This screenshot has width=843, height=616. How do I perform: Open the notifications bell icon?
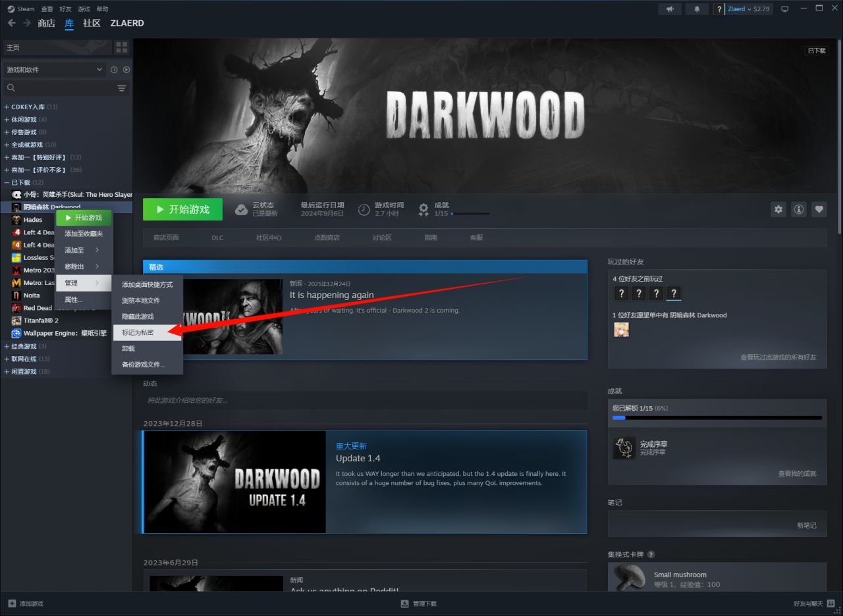[x=697, y=9]
